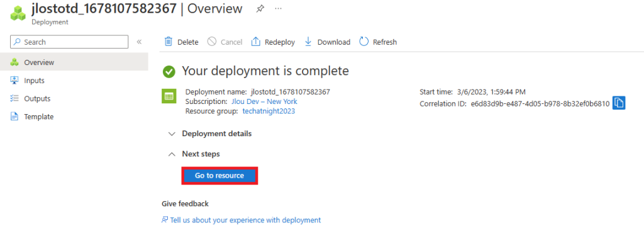Copy the Correlation ID to clipboard
The width and height of the screenshot is (644, 230).
[619, 103]
